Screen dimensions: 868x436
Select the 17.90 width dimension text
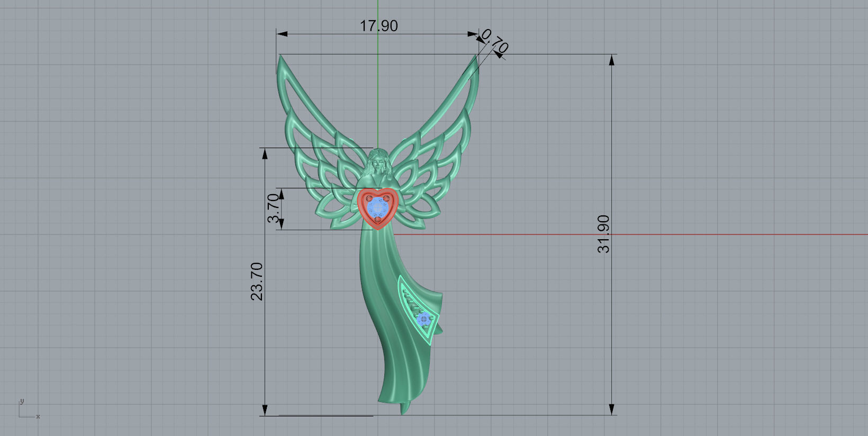[x=378, y=25]
